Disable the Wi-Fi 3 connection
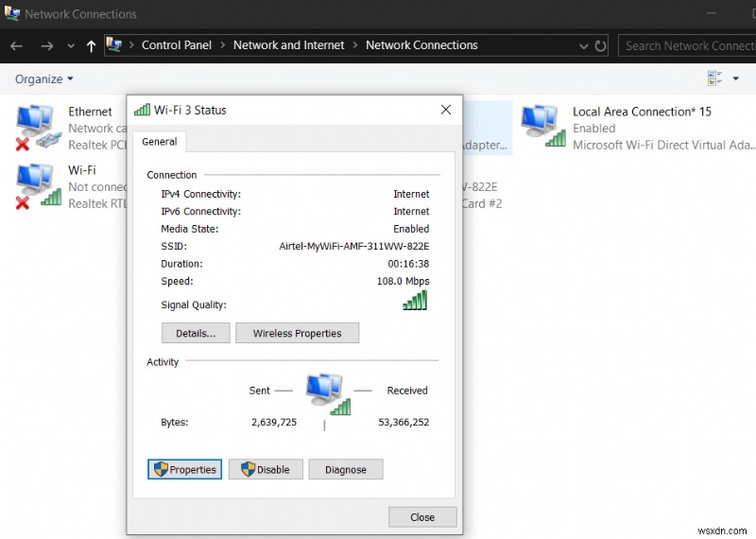This screenshot has width=756, height=539. click(x=266, y=470)
